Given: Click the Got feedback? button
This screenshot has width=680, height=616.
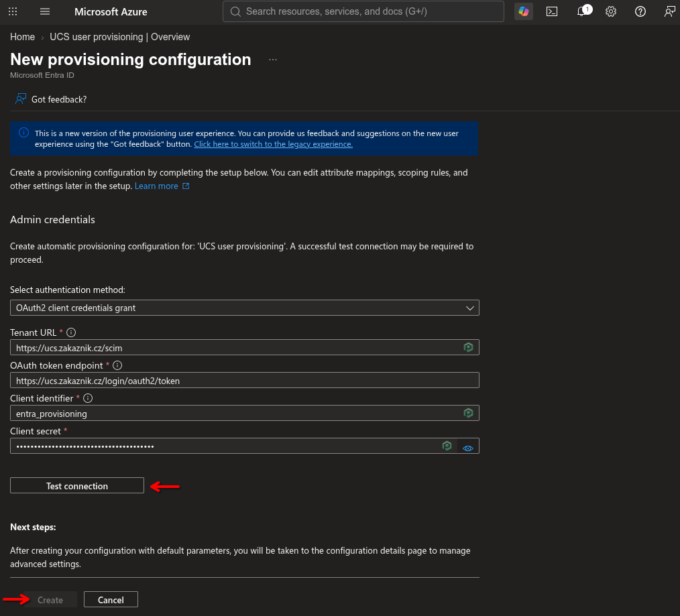Looking at the screenshot, I should pos(51,99).
